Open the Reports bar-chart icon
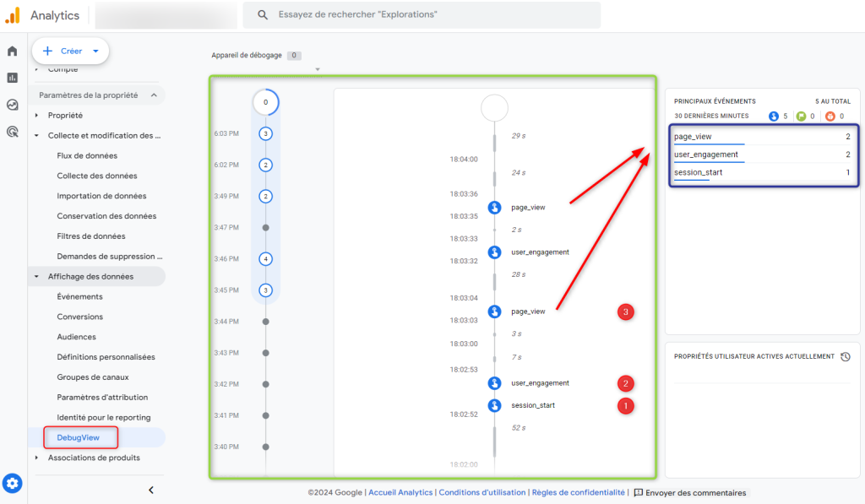This screenshot has height=504, width=865. tap(12, 78)
